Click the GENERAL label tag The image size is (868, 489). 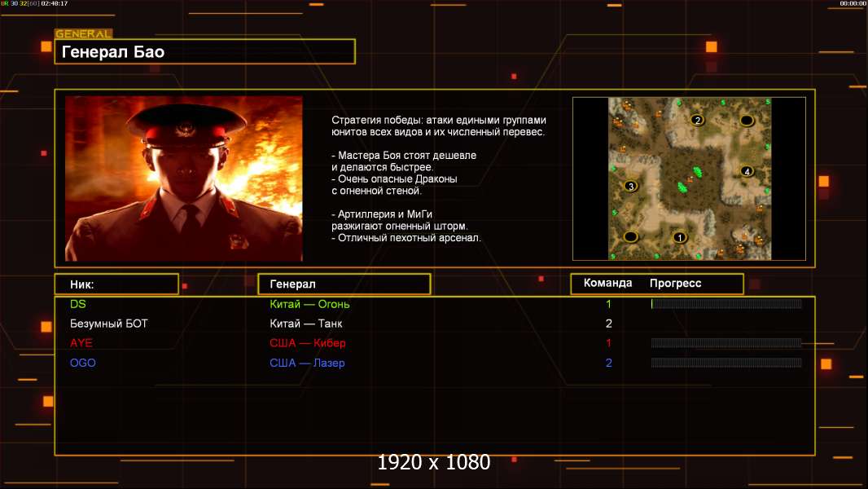[84, 33]
